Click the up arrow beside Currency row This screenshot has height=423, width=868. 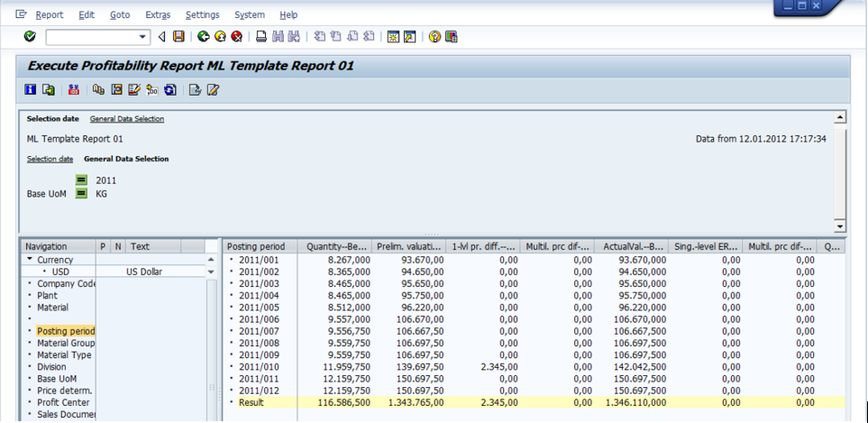click(x=210, y=260)
